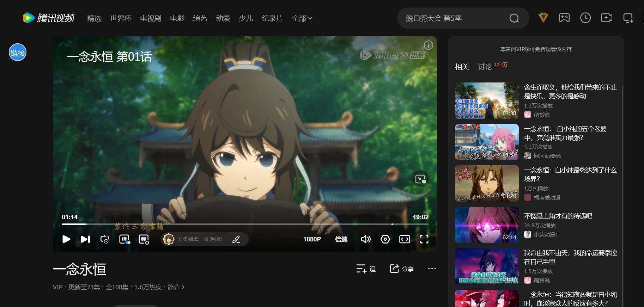Toggle widescreen theater mode

[405, 239]
